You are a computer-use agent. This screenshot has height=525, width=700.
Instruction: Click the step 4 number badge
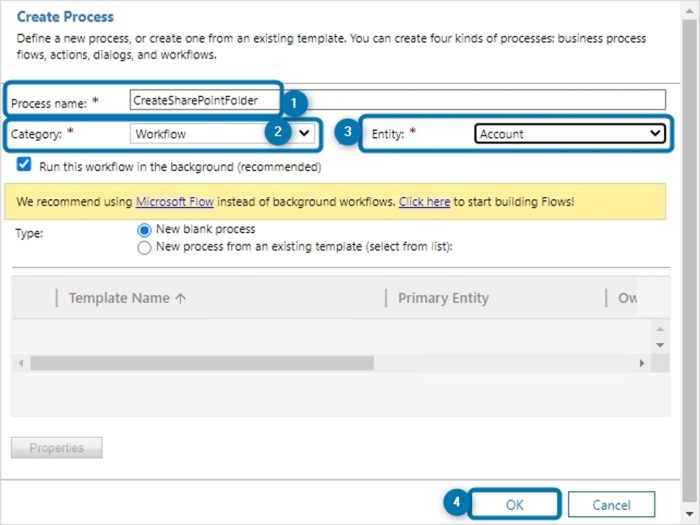pos(456,504)
